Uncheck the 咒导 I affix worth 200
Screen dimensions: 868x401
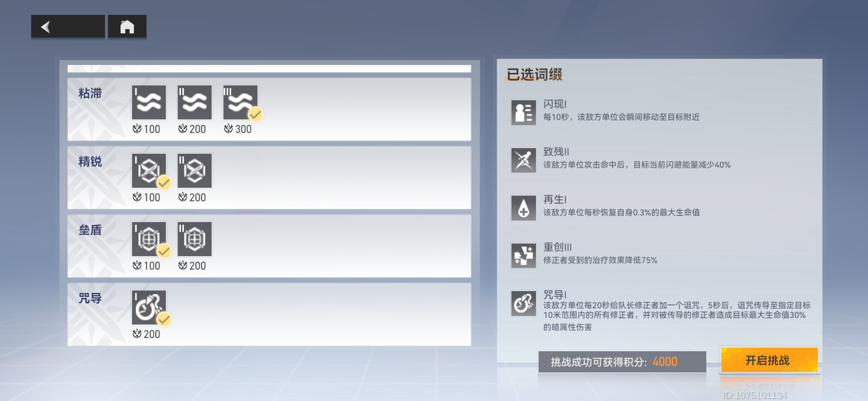[149, 307]
